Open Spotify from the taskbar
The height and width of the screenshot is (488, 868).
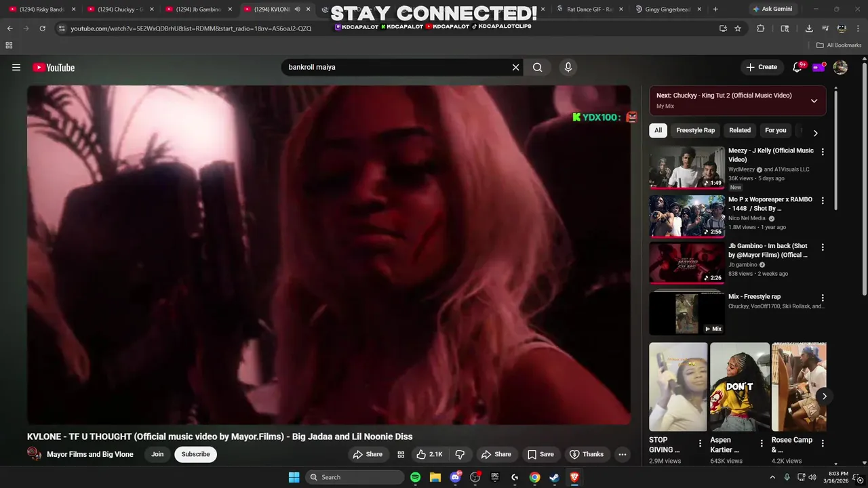(x=415, y=477)
